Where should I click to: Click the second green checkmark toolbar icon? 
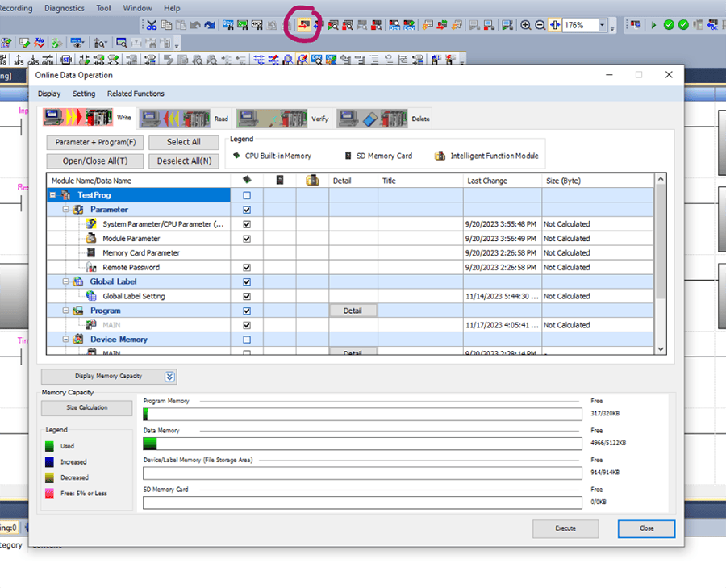[683, 25]
